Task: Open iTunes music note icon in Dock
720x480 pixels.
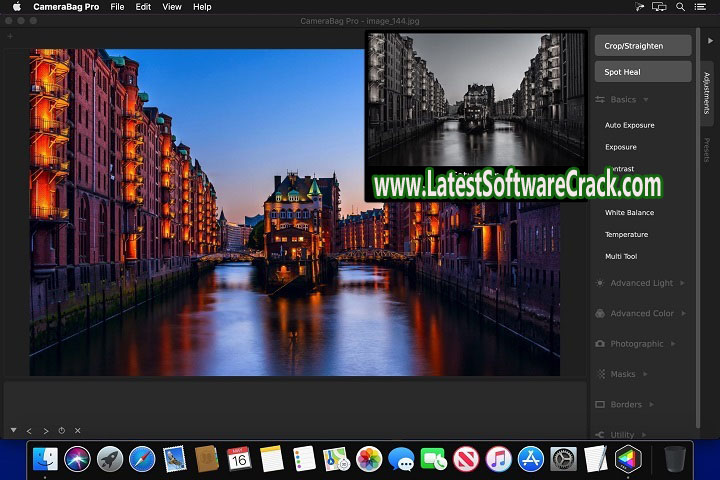Action: coord(498,458)
